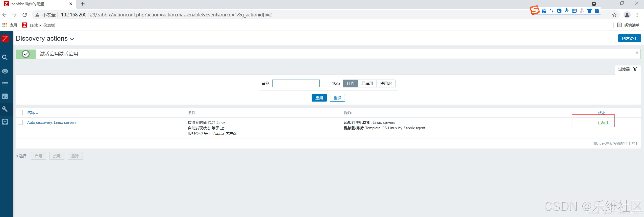Open Sogou toolbox grid icon
This screenshot has height=217, width=644.
(x=597, y=11)
